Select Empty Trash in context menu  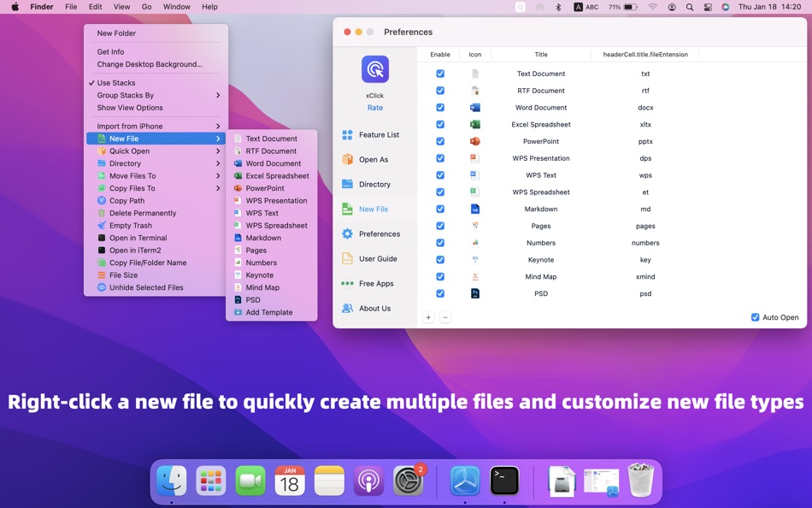point(156,226)
